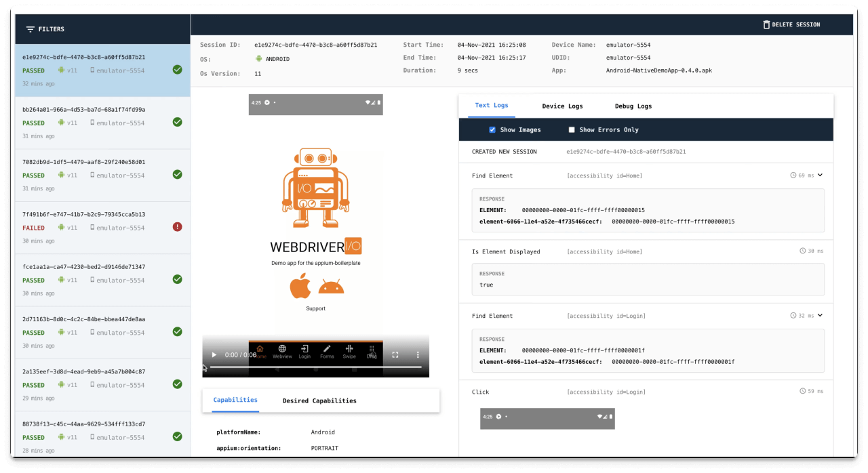
Task: Open session 2a135eef-3d8d-4ead in list
Action: click(102, 385)
